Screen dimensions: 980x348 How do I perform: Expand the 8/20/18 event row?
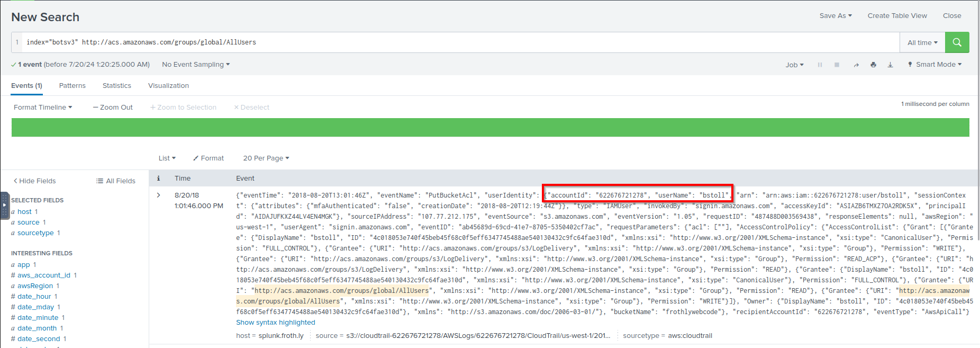coord(158,195)
